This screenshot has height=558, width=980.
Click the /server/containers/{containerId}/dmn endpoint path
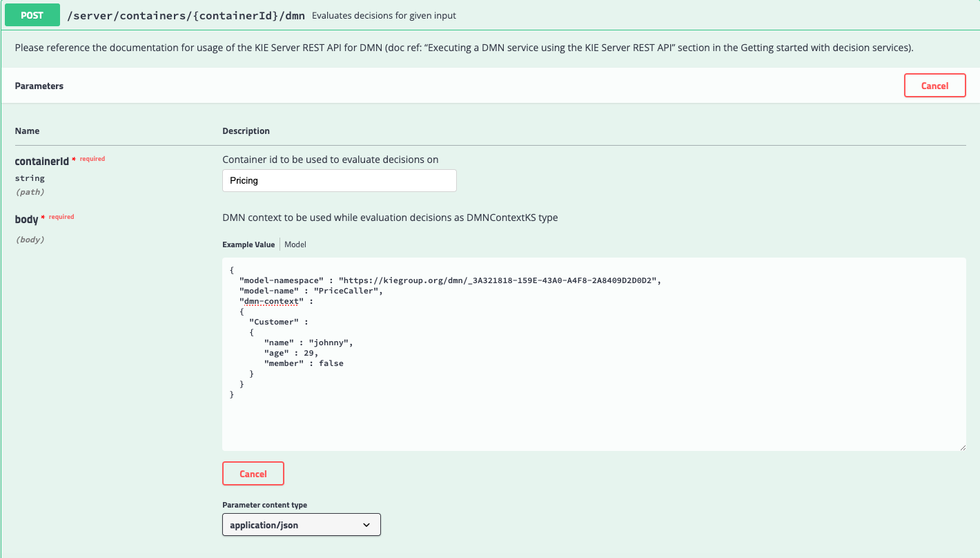pyautogui.click(x=186, y=15)
